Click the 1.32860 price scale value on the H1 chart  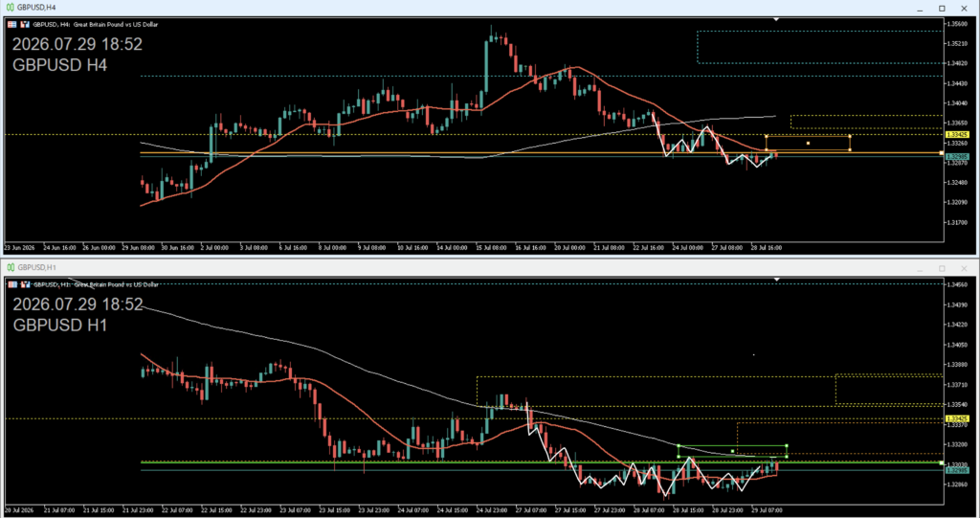pyautogui.click(x=958, y=484)
